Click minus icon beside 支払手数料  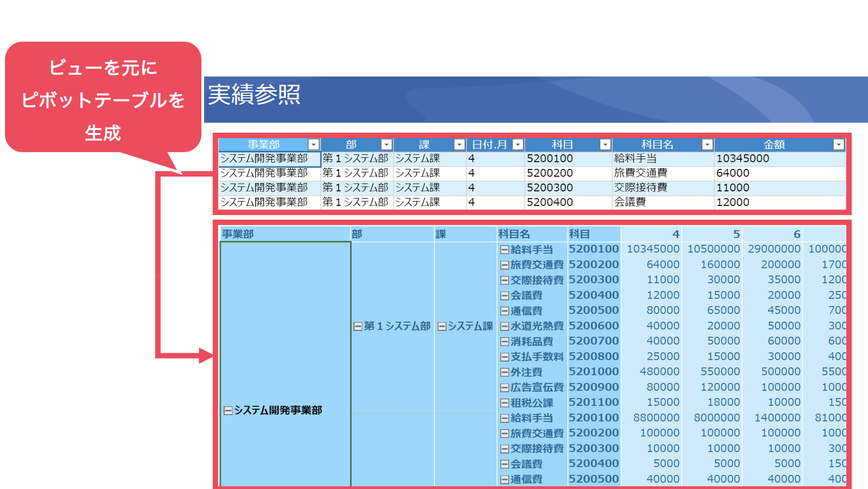pyautogui.click(x=504, y=357)
